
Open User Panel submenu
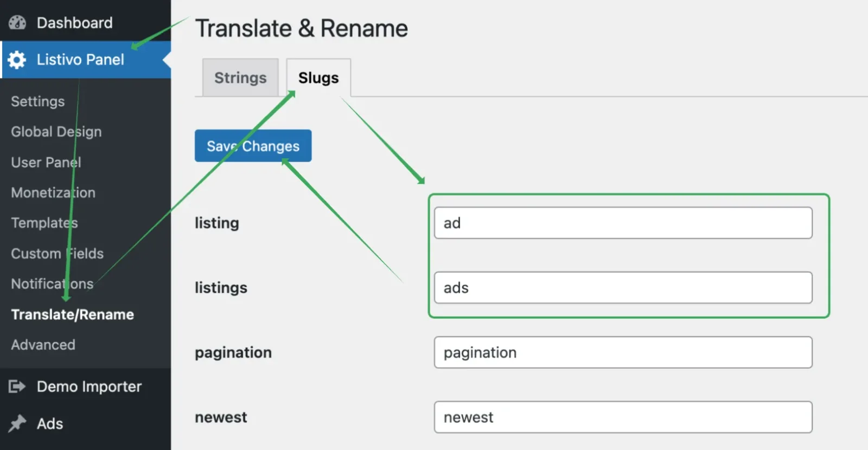[x=46, y=162]
